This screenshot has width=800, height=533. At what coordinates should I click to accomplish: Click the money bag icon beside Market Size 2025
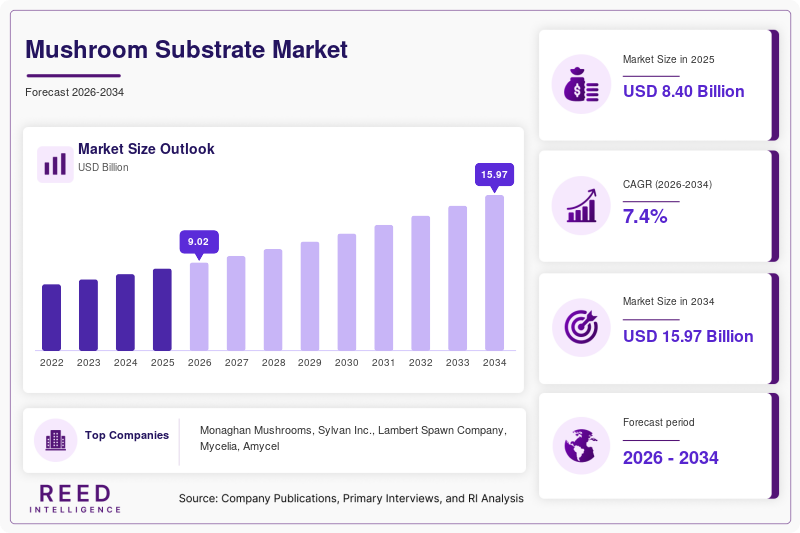[x=581, y=84]
